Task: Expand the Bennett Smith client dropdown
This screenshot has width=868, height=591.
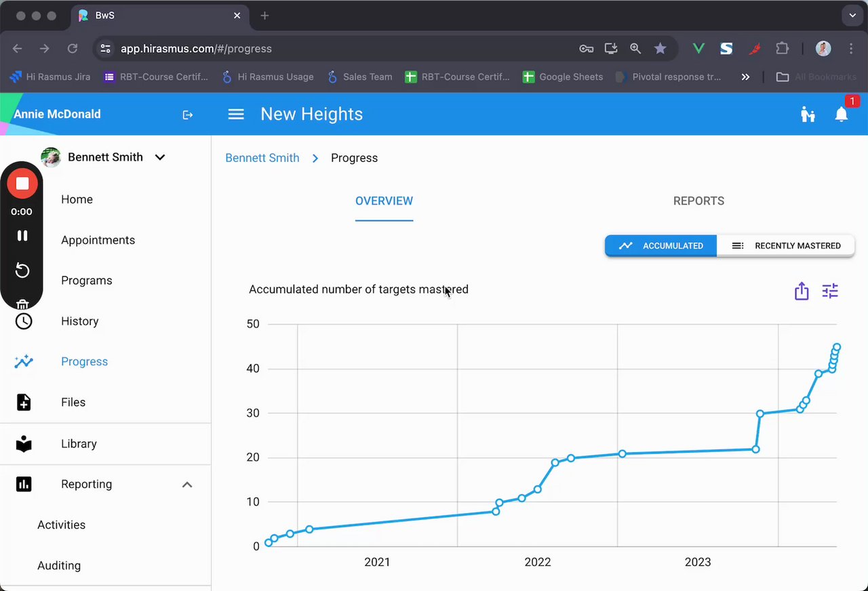Action: pos(160,157)
